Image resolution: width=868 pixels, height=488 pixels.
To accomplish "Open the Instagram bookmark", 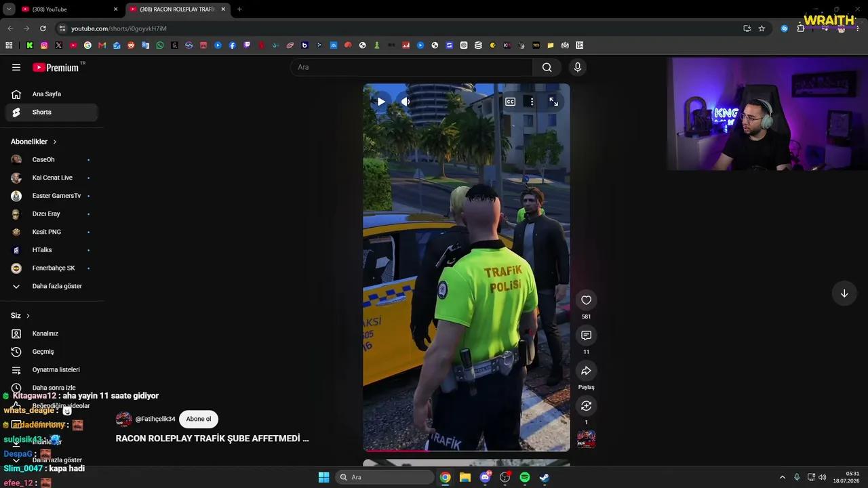I will click(x=44, y=45).
